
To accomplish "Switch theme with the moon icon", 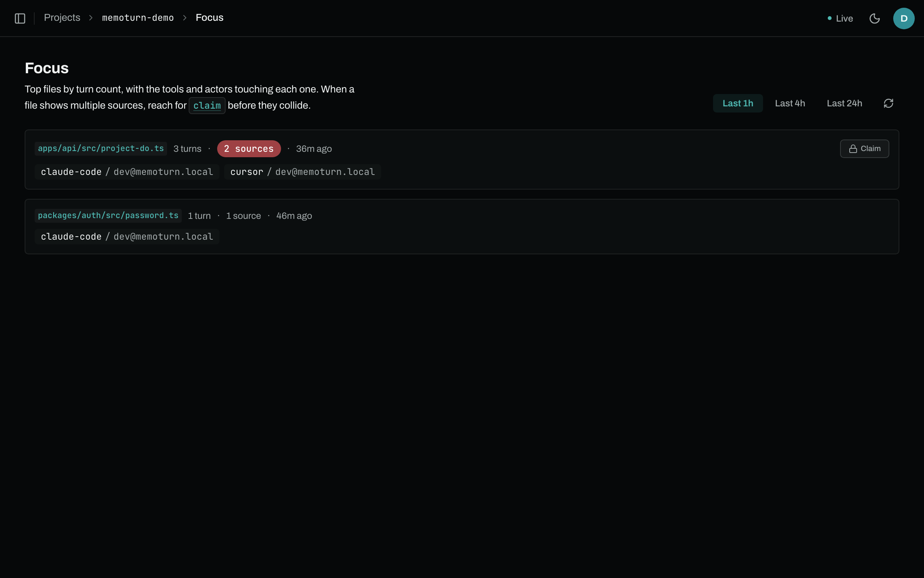I will [875, 18].
